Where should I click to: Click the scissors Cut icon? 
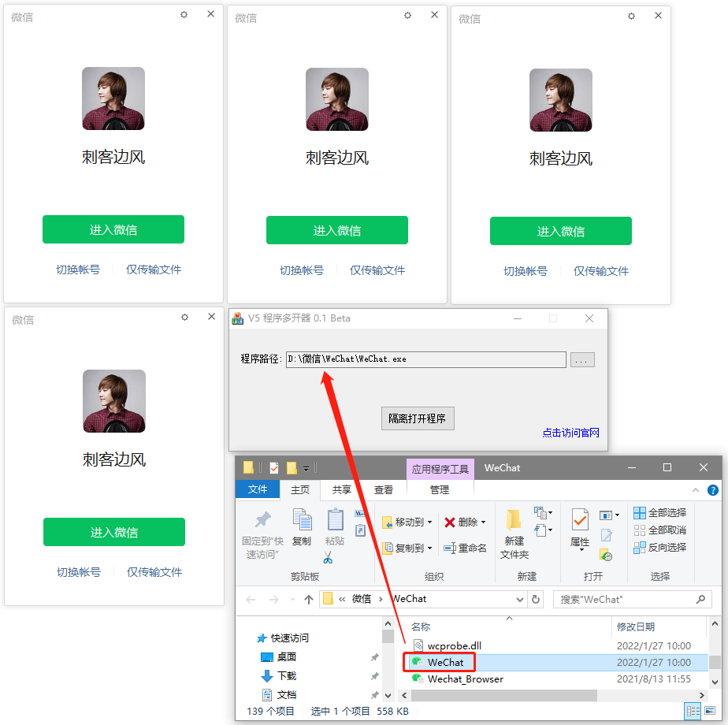(x=329, y=557)
